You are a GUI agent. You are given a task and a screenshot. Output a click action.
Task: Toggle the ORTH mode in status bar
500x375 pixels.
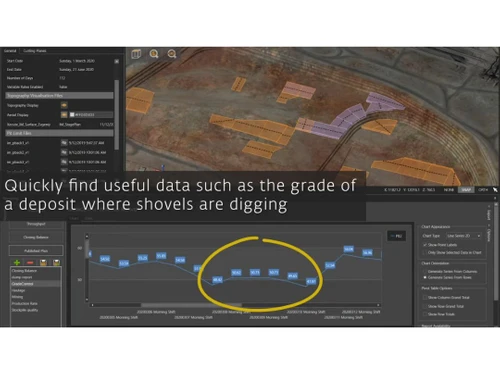[x=483, y=189]
